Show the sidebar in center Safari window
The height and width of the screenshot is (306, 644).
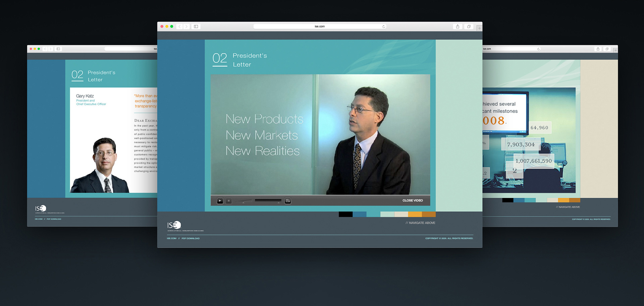(x=196, y=26)
